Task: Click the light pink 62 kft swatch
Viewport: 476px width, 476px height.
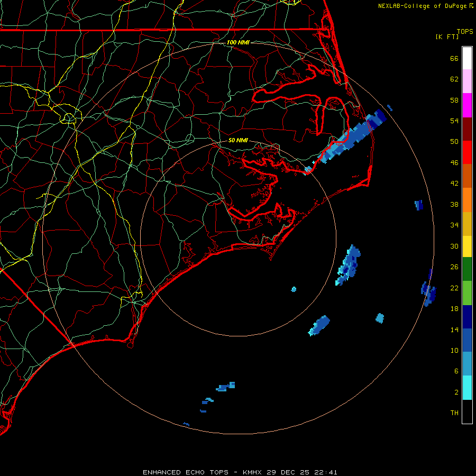Action: [x=467, y=81]
